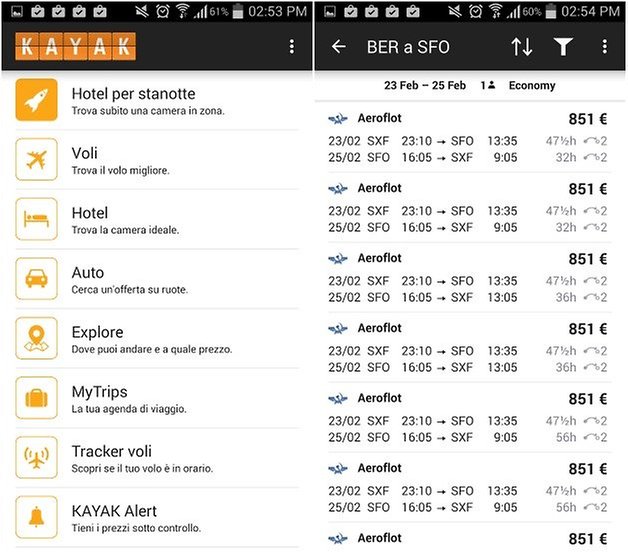Tap the 36h return duration in third result
This screenshot has width=628, height=555.
(566, 297)
